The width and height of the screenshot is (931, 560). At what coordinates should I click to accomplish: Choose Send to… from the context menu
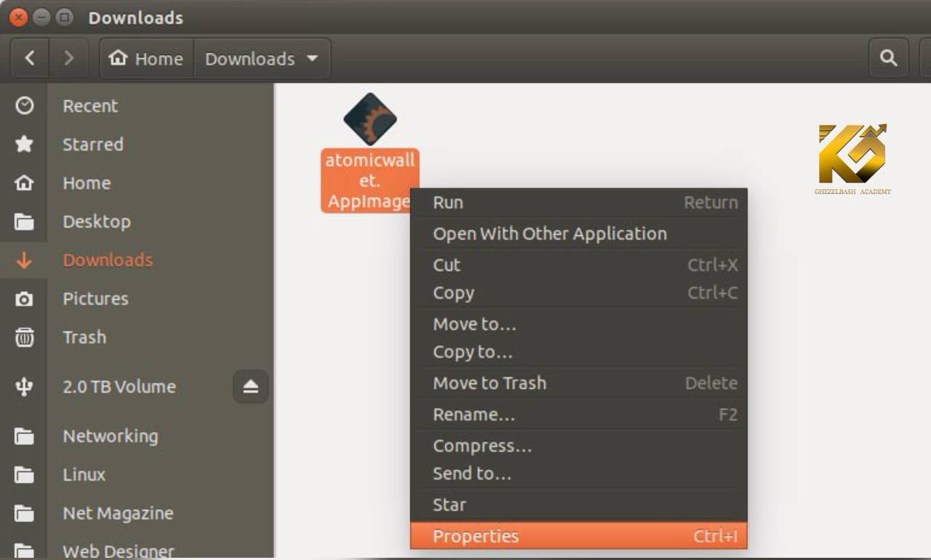click(x=579, y=473)
